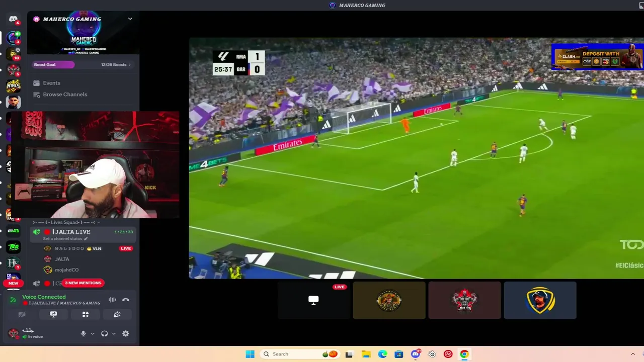Screen dimensions: 644x362
Task: Open Discord direct messages home icon
Action: tap(13, 19)
